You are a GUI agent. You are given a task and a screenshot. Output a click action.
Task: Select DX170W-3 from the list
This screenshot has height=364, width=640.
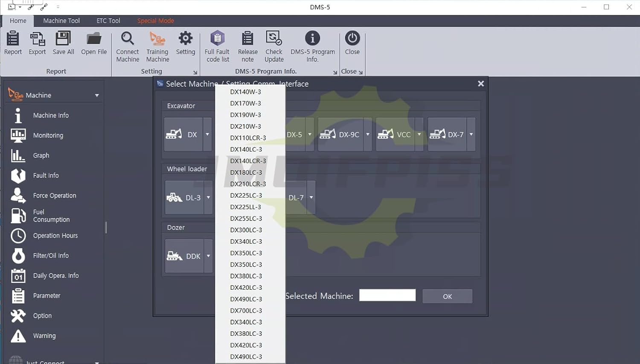coord(250,103)
